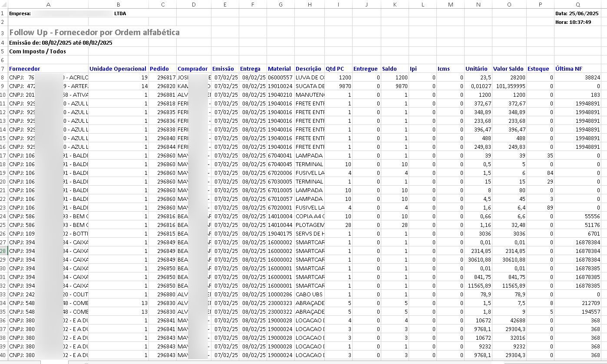
Task: Select the row 28 header
Action: click(x=4, y=251)
